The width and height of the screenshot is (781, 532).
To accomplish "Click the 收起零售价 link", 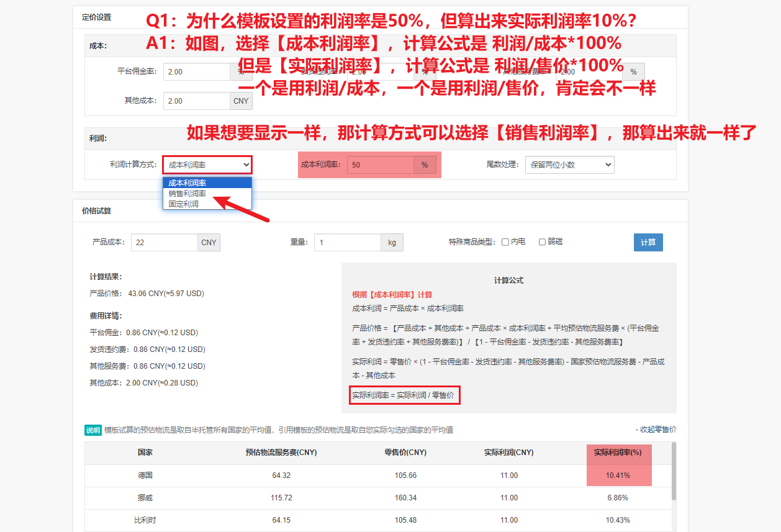I will coord(656,430).
